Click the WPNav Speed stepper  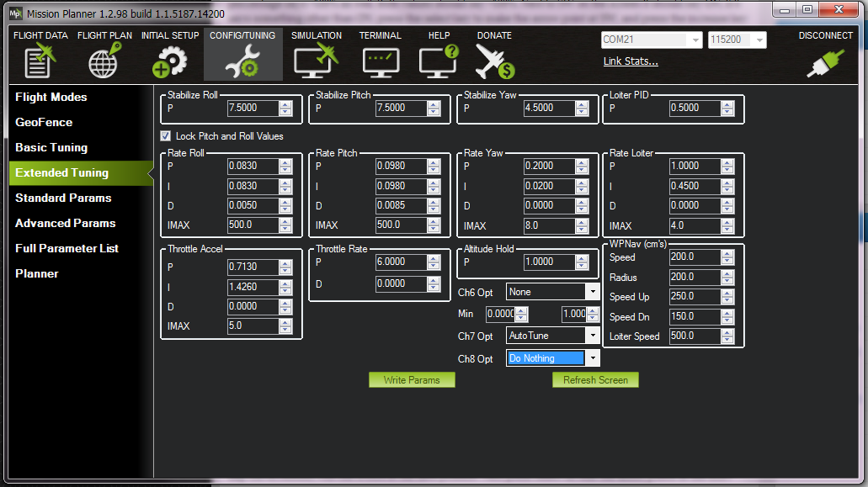coord(727,257)
